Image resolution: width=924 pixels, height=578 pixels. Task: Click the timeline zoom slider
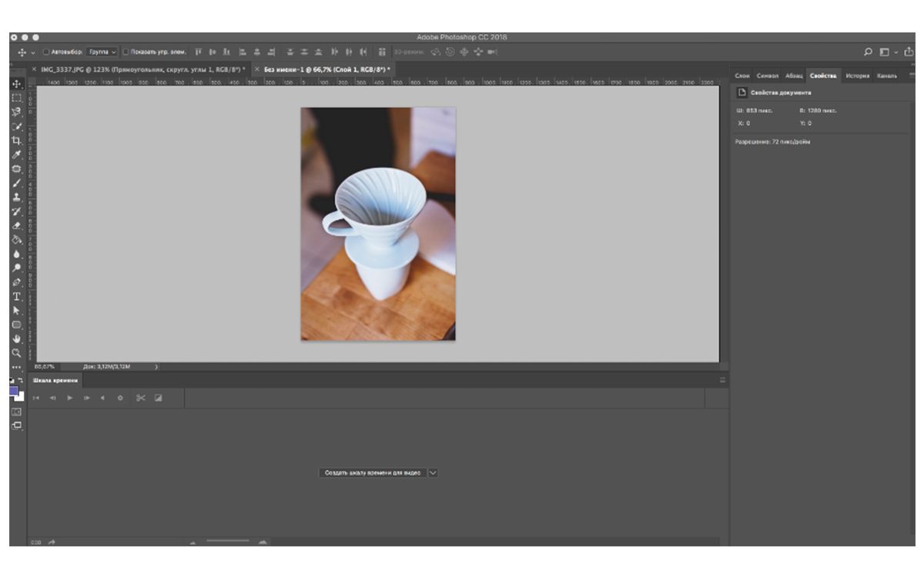(x=227, y=542)
